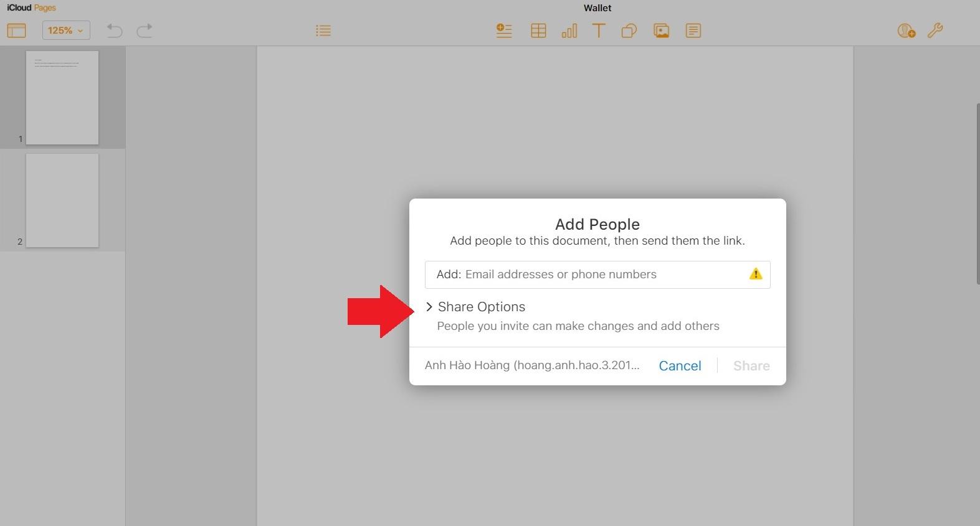The height and width of the screenshot is (526, 980).
Task: Click the Collaborate add-person icon
Action: coord(906,31)
